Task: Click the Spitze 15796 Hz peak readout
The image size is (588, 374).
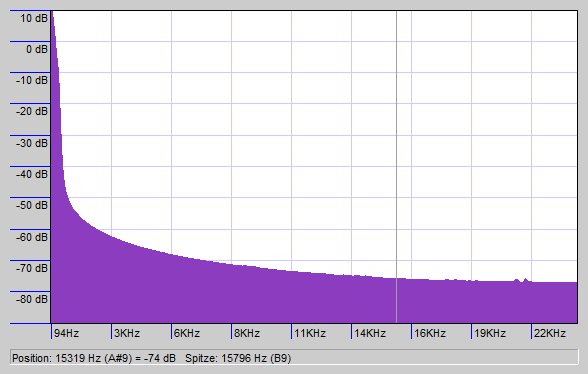Action: coord(238,358)
